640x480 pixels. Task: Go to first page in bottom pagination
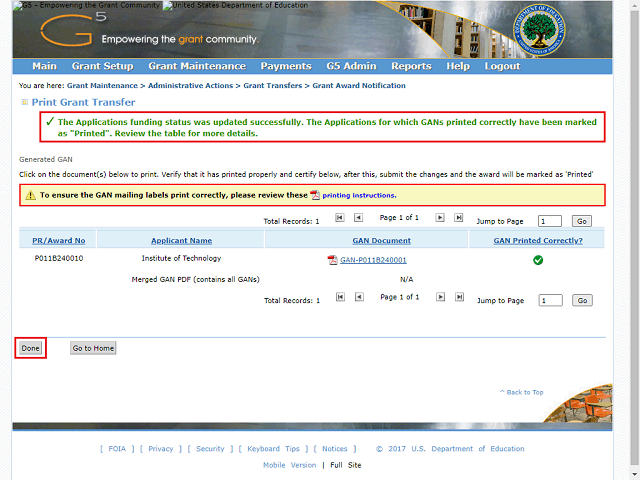340,297
